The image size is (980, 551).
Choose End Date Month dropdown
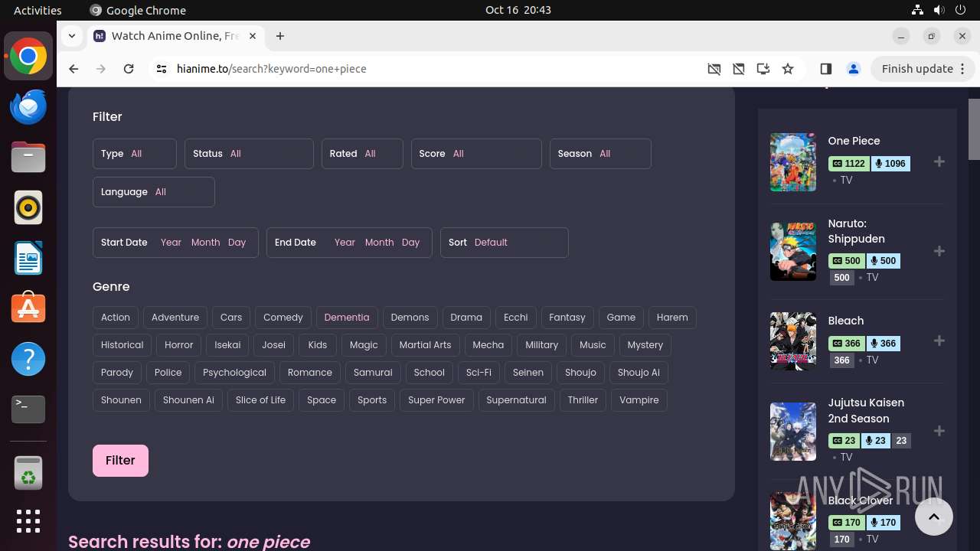point(379,243)
